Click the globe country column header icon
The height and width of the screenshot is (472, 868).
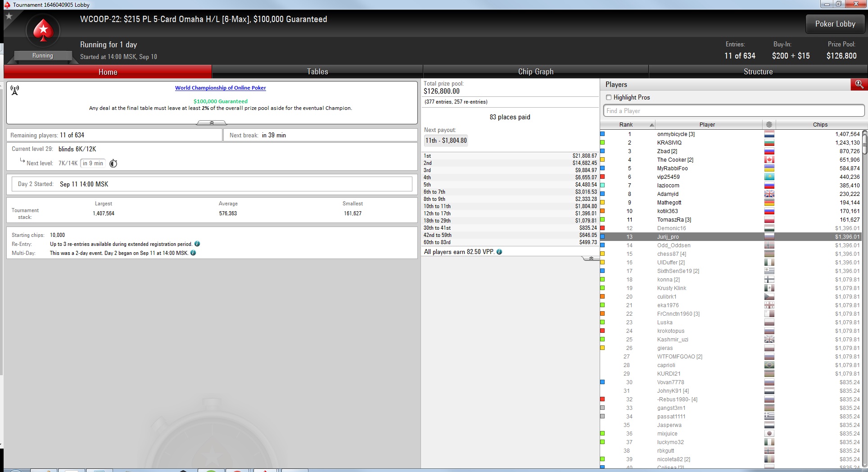coord(769,125)
